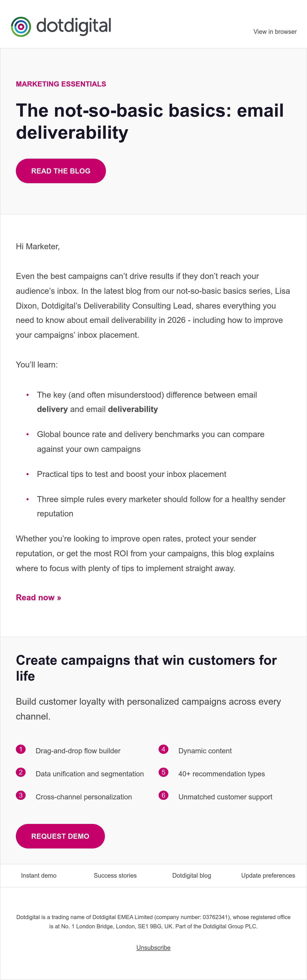
Task: Click the dotdigital circular logo icon
Action: pos(21,27)
